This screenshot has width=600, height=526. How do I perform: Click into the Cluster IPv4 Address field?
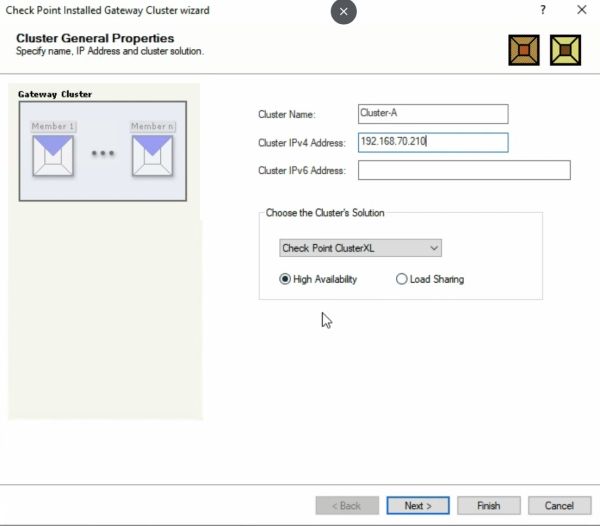pos(433,142)
